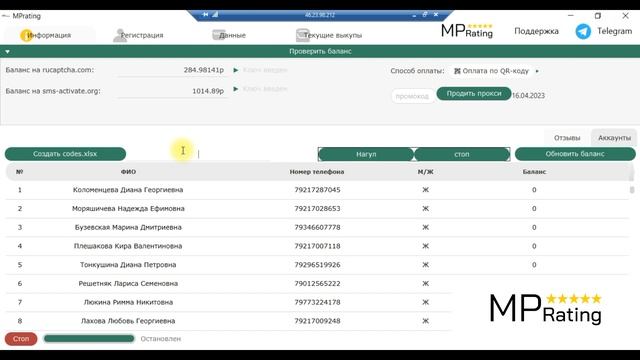
Task: Switch to the Отзывы tab
Action: click(x=567, y=138)
